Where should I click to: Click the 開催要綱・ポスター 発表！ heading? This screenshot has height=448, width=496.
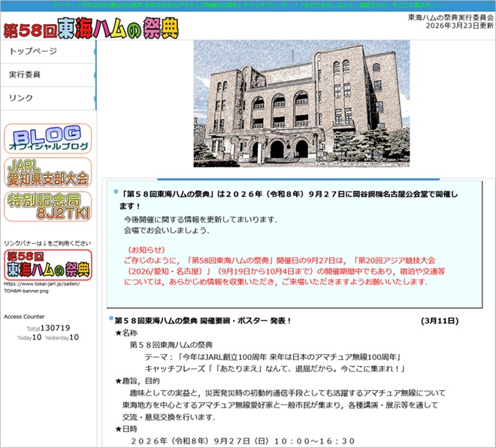[203, 320]
